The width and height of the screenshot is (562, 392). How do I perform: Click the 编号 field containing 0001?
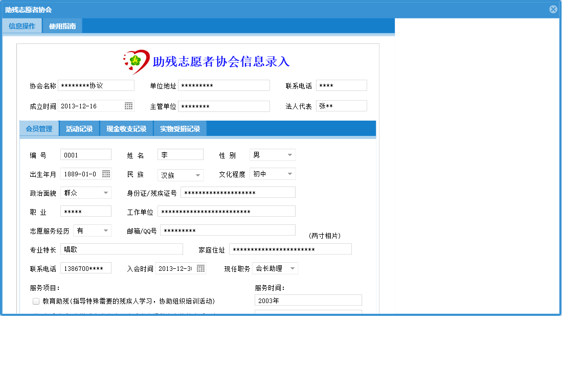click(85, 154)
